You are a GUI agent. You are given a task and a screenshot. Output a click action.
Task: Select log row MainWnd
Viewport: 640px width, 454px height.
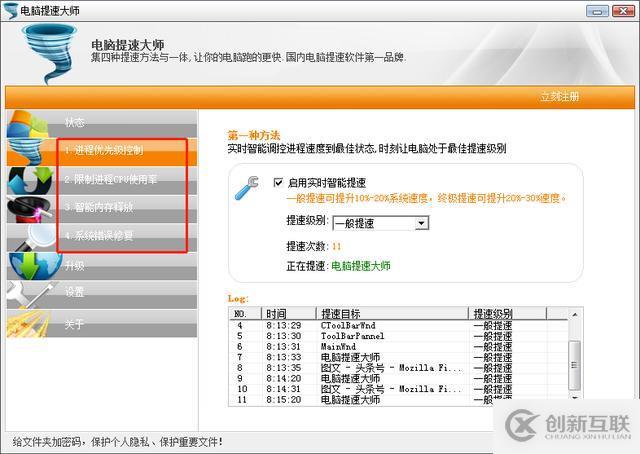[399, 347]
